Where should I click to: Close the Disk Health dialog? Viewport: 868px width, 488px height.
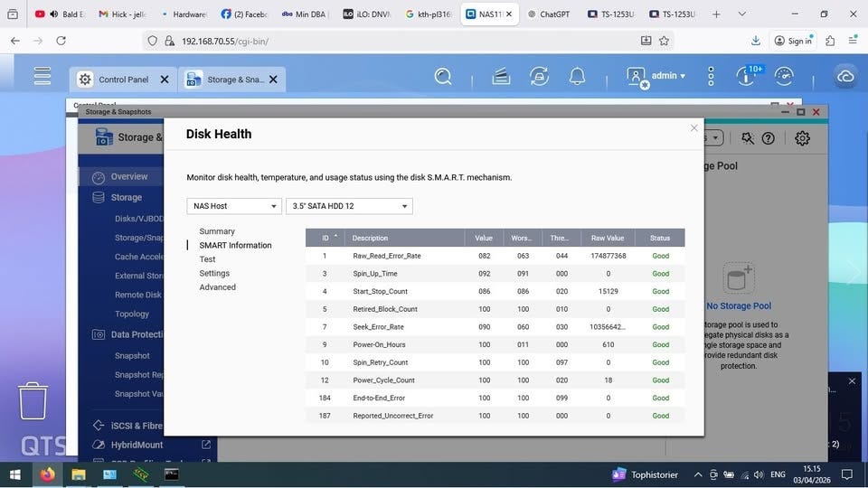click(694, 128)
